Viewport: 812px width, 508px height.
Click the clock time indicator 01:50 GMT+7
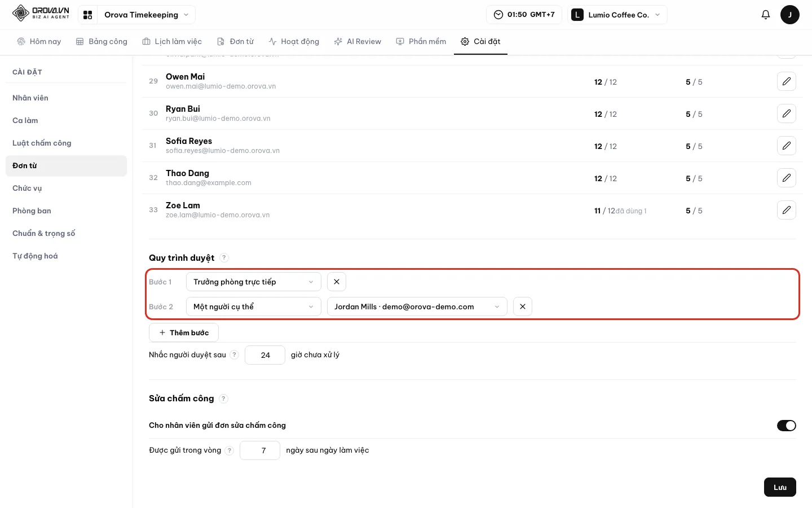524,15
